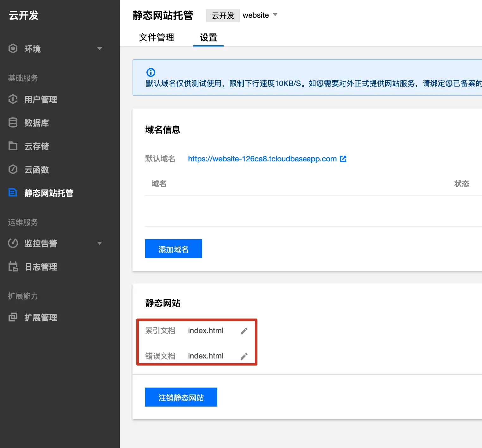482x448 pixels.
Task: Click the 环境 hexagon icon in sidebar
Action: click(x=13, y=48)
